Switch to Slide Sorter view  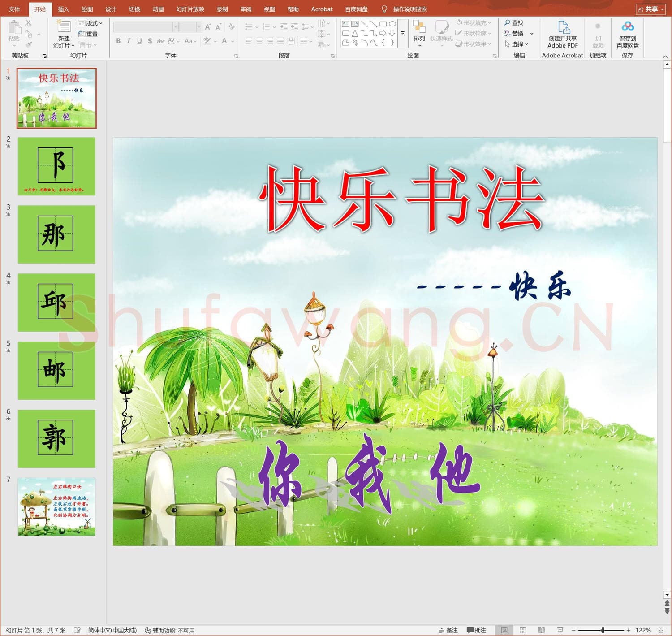tap(523, 630)
